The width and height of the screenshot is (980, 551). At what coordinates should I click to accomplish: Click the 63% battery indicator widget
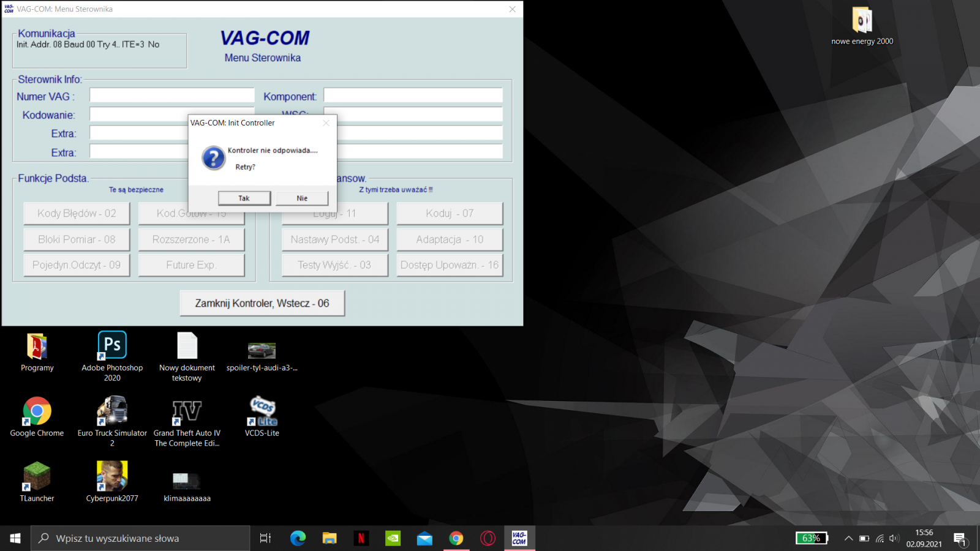pos(812,538)
